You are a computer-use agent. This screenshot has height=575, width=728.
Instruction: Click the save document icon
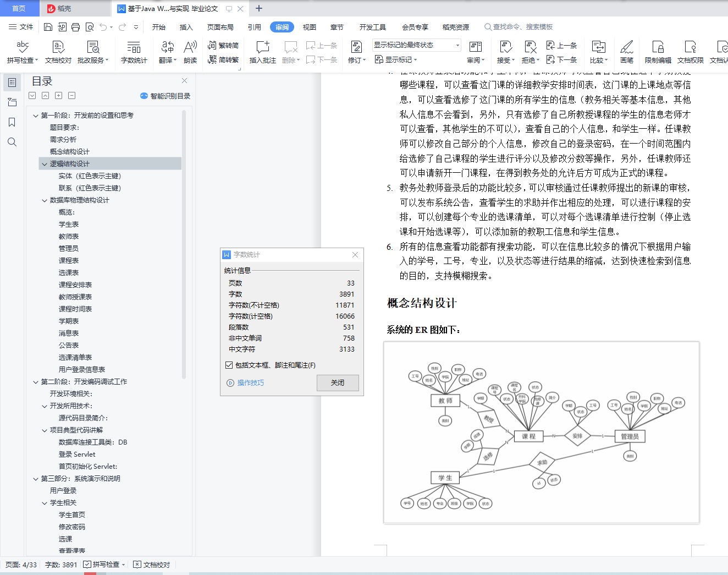(x=48, y=27)
